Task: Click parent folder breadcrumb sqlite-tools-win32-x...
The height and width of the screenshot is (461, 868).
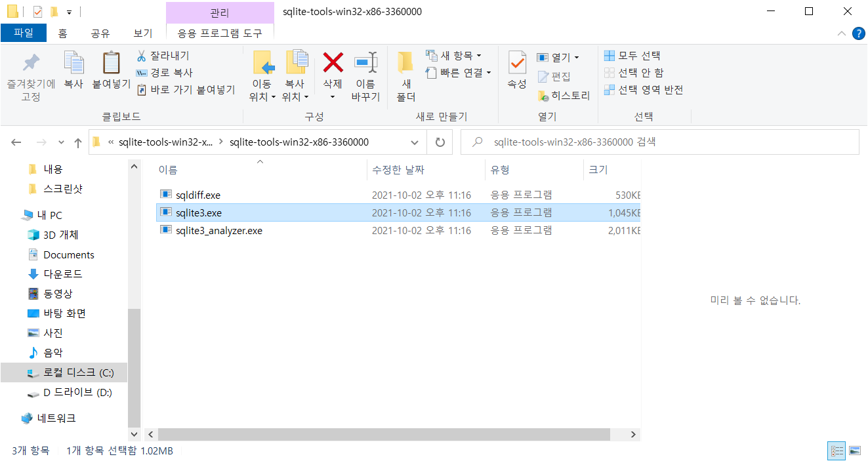Action: pos(165,142)
